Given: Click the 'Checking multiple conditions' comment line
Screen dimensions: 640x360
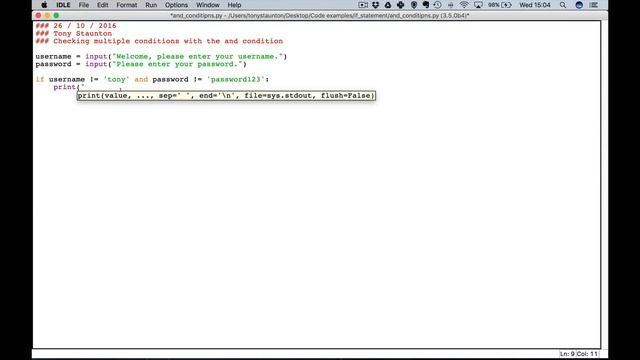Looking at the screenshot, I should coord(159,41).
